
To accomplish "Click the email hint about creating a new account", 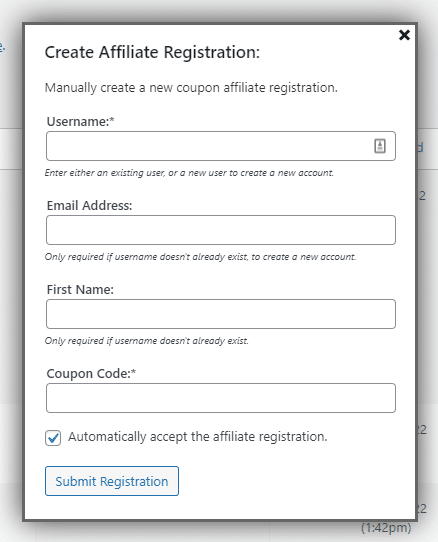I will [200, 257].
